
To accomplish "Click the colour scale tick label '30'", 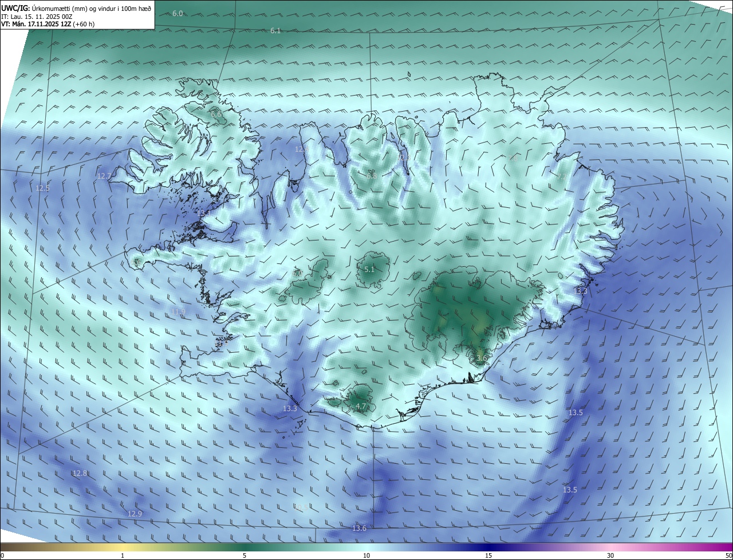I will 610,555.
